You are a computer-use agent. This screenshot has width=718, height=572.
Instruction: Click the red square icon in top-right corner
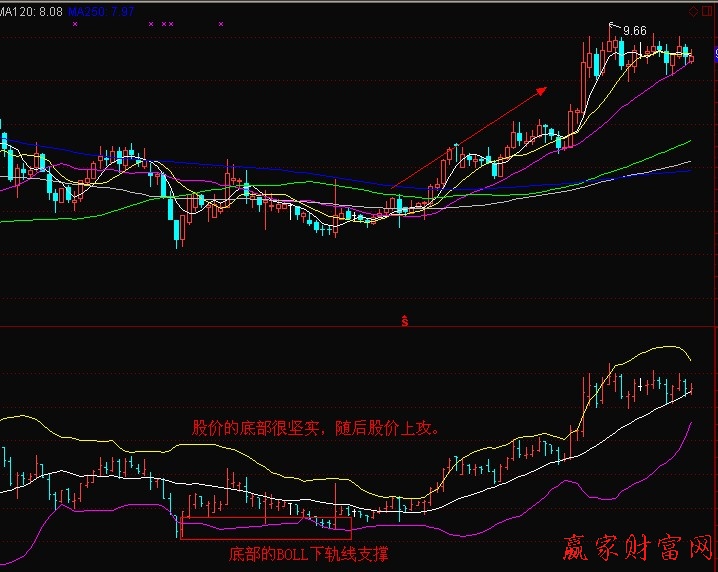(x=709, y=10)
